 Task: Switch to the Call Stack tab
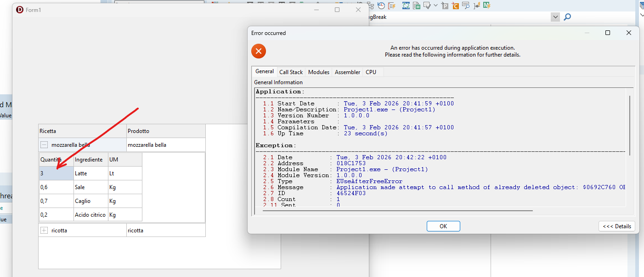point(291,72)
